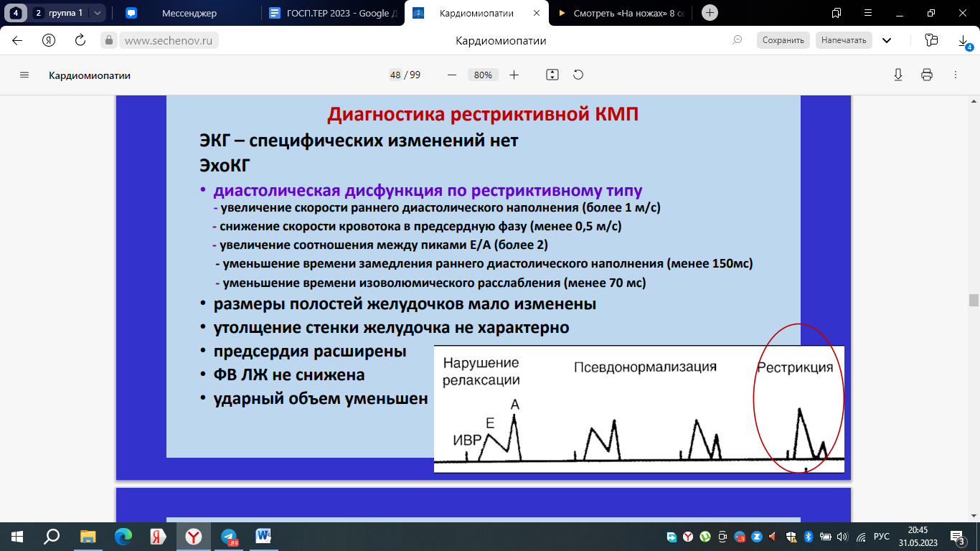Expand the chevron next to Напечатать
The width and height of the screenshot is (980, 551).
coord(887,40)
